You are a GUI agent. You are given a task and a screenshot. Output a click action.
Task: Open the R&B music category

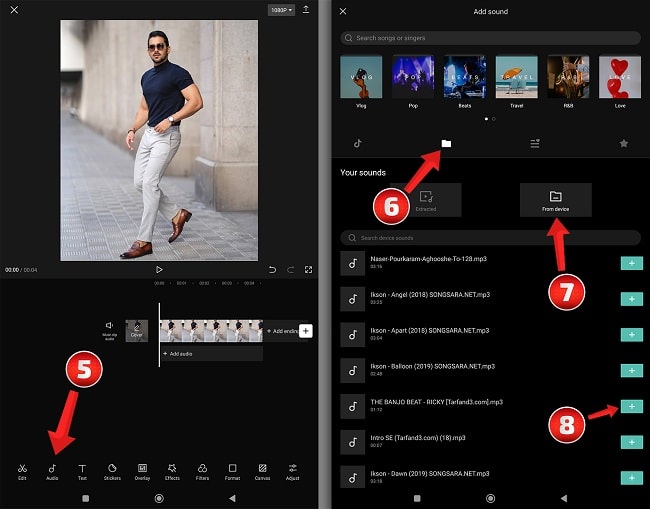568,82
